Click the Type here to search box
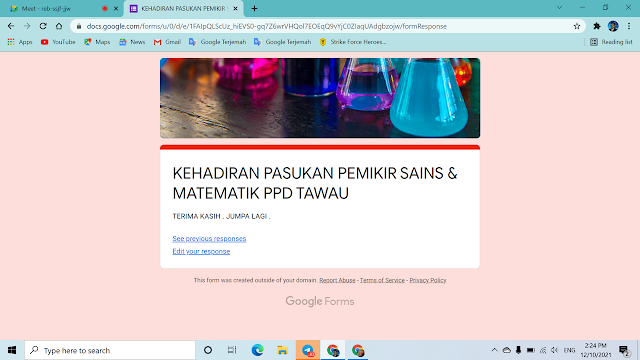Viewport: 640px width, 360px height. point(110,350)
